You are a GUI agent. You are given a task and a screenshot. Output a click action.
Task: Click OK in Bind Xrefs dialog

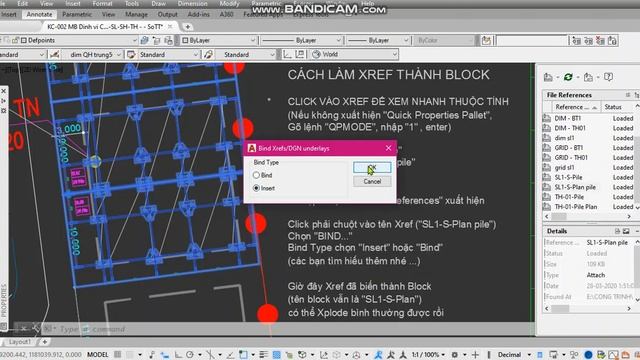click(372, 168)
